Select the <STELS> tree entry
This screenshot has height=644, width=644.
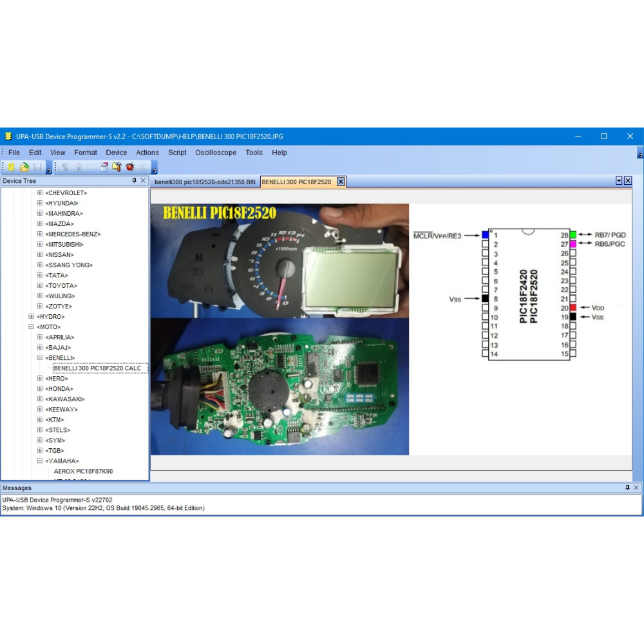(58, 430)
